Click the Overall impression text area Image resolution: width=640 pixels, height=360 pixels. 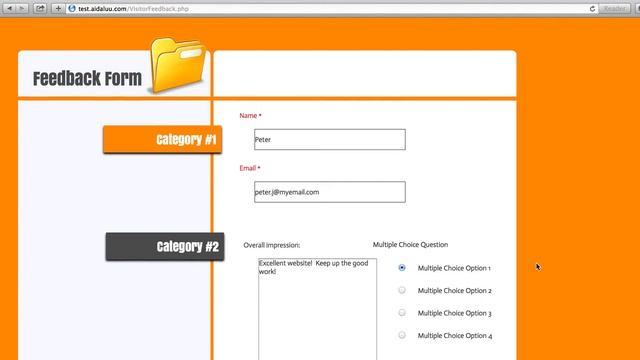[x=318, y=309]
